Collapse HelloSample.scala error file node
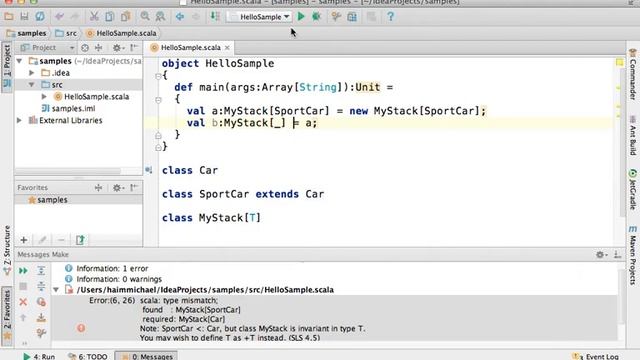This screenshot has width=640, height=360. tap(56, 290)
